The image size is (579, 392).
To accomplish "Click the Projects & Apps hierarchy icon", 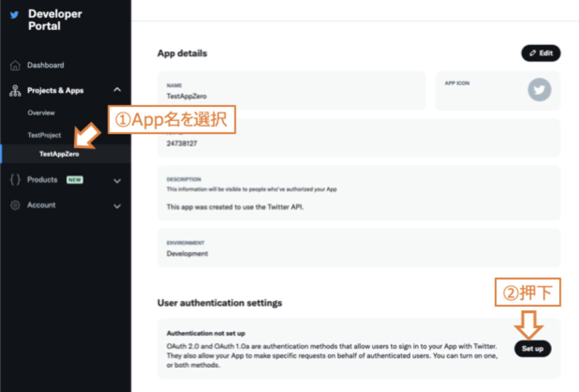I will coord(15,91).
